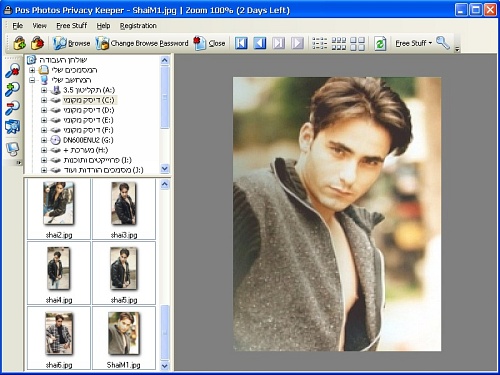Open the Registration menu

click(138, 26)
